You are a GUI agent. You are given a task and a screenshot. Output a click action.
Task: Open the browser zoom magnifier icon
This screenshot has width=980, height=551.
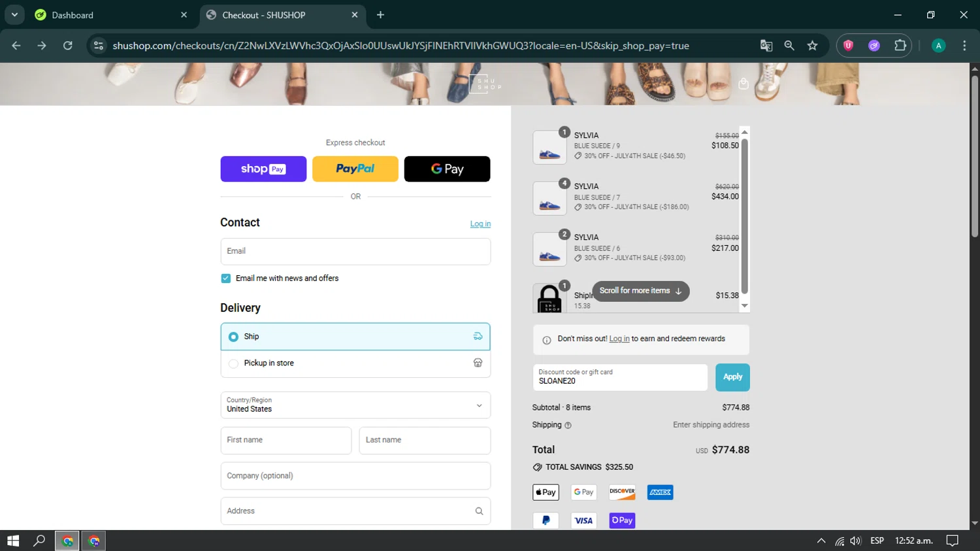[789, 46]
